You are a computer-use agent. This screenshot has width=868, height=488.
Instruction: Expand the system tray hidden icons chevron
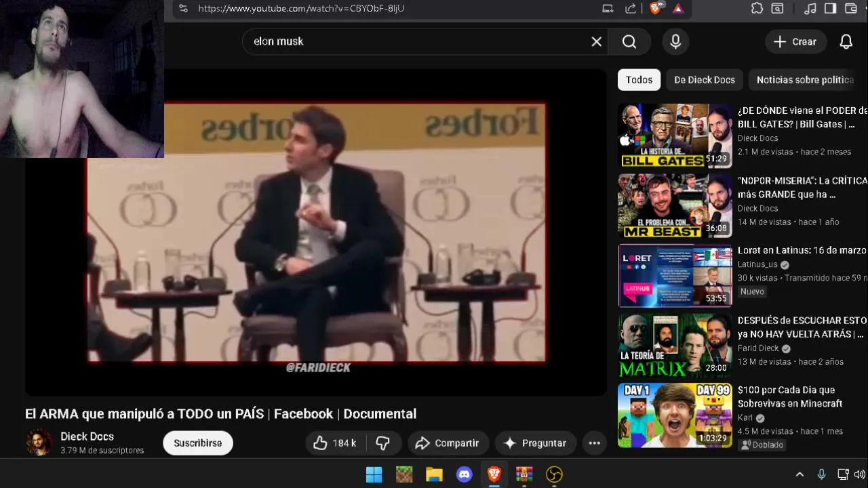click(800, 474)
